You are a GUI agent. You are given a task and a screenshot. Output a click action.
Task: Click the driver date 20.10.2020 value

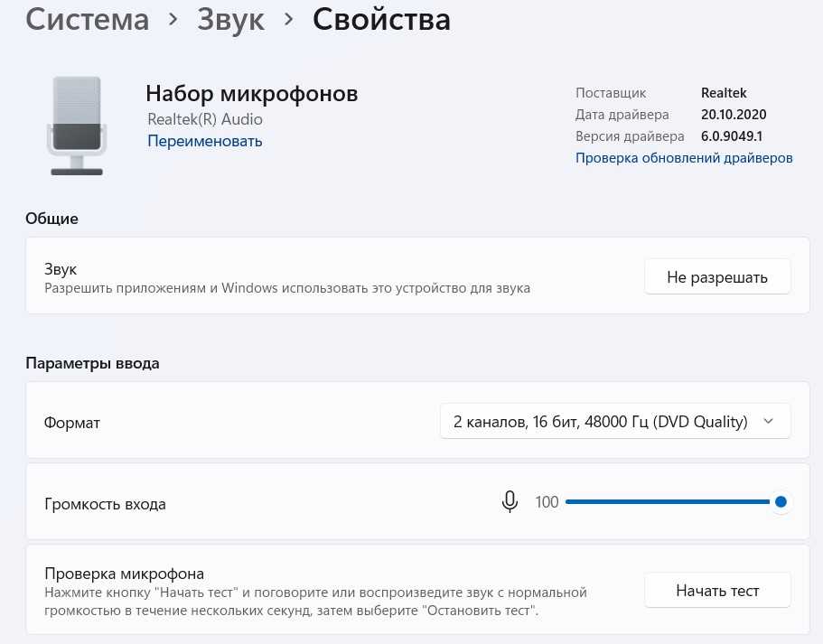coord(733,115)
